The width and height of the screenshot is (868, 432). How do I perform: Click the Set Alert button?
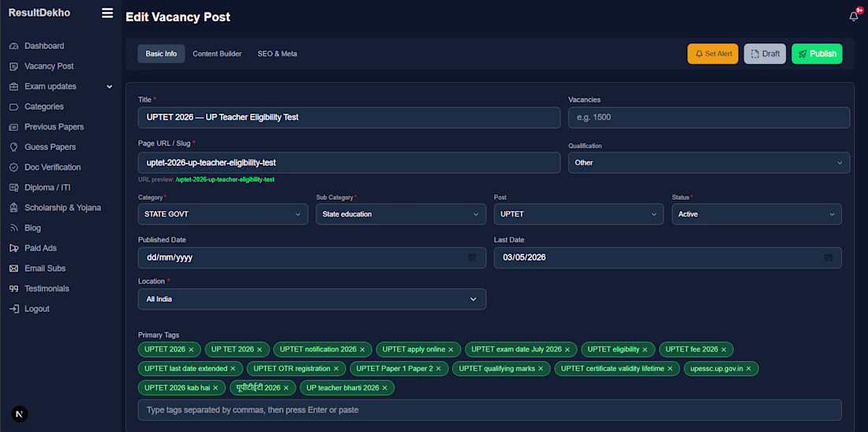click(713, 54)
